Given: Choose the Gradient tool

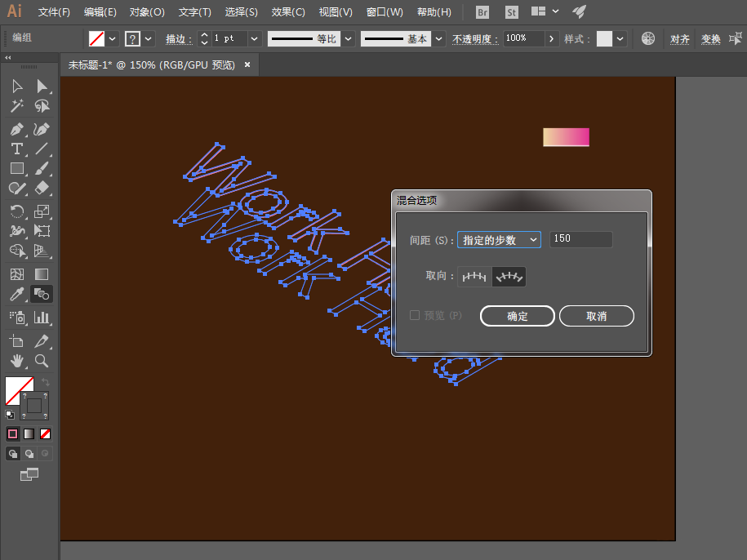Looking at the screenshot, I should pos(42,274).
